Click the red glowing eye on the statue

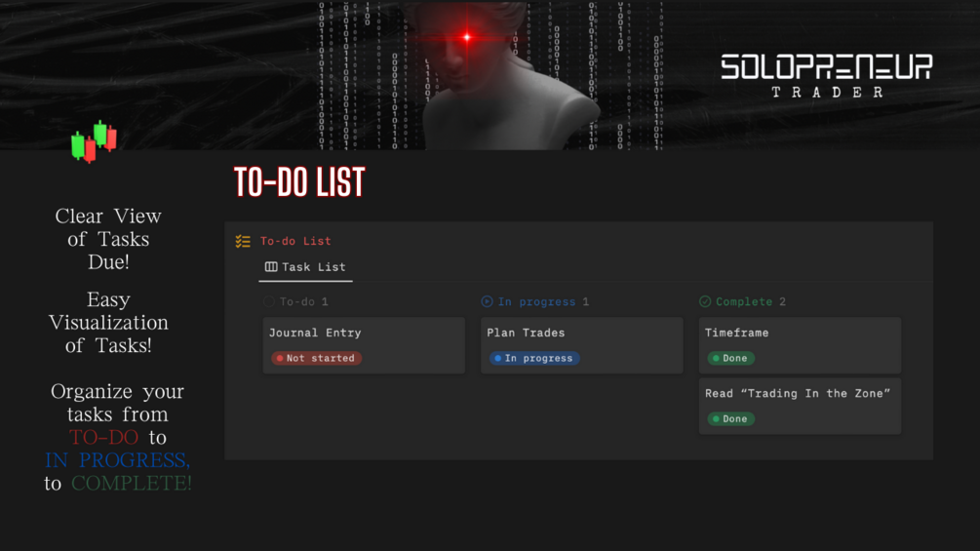pyautogui.click(x=467, y=37)
